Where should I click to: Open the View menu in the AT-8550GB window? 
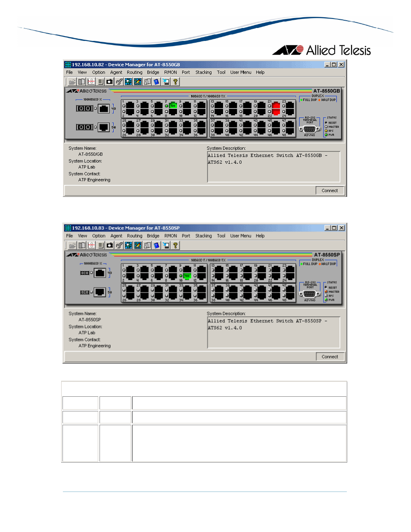click(x=82, y=72)
